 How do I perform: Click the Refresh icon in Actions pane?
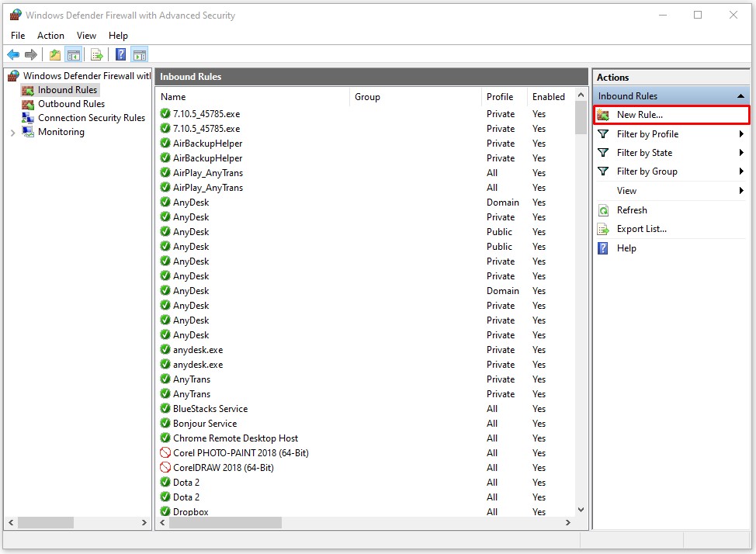[x=603, y=210]
